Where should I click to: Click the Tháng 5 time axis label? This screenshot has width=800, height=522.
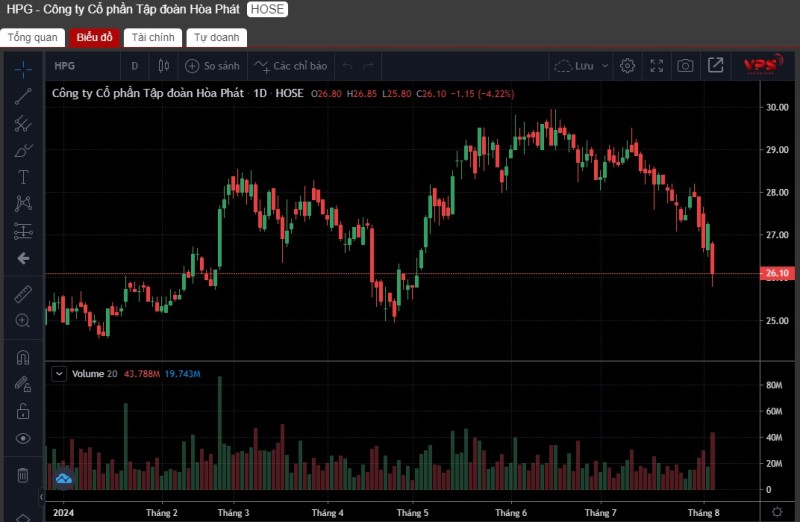point(412,512)
